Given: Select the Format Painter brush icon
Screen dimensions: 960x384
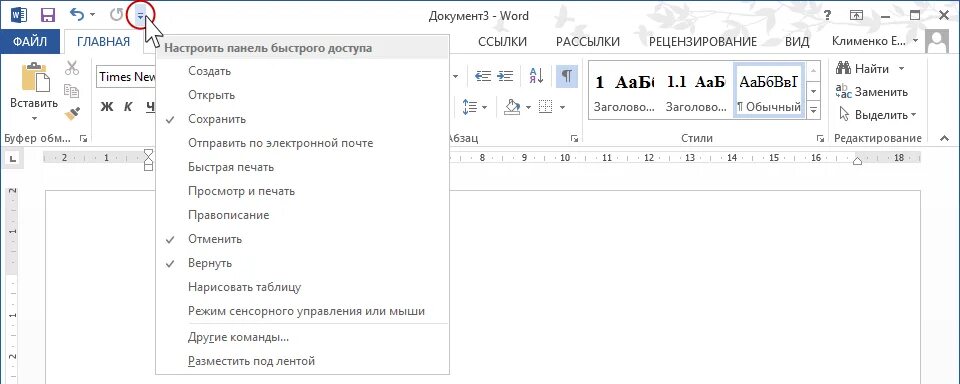Looking at the screenshot, I should click(x=72, y=113).
